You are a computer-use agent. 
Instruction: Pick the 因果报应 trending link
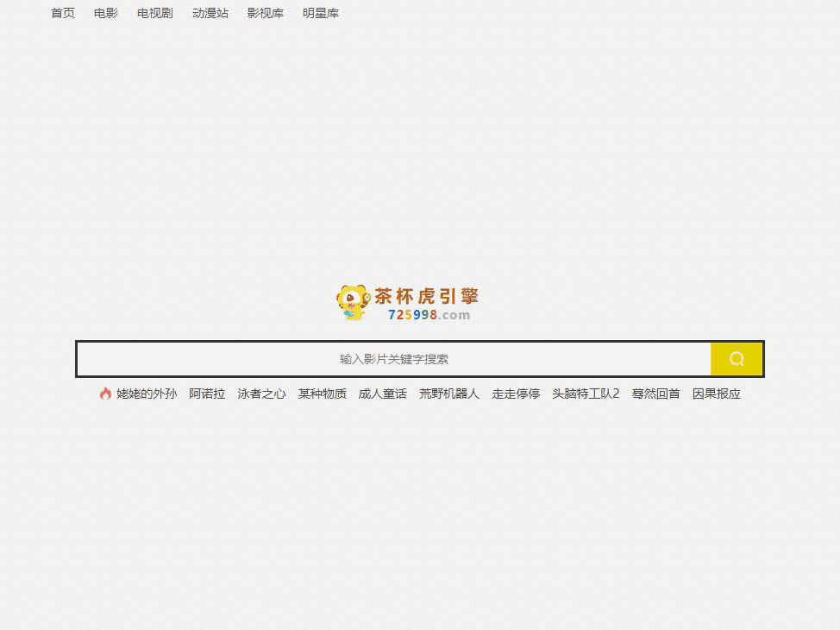click(717, 394)
